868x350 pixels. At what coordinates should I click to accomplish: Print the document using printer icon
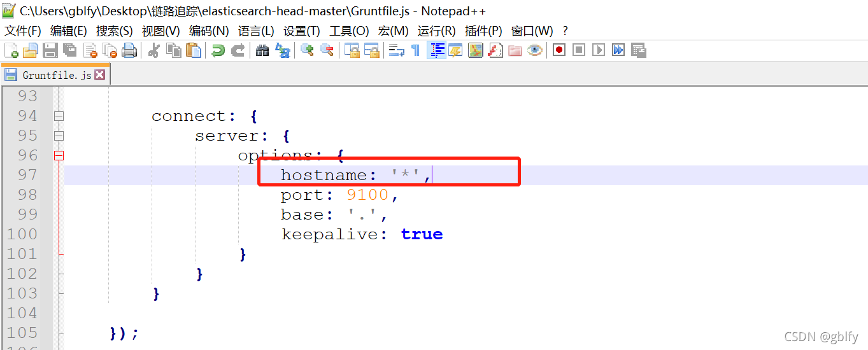click(129, 50)
